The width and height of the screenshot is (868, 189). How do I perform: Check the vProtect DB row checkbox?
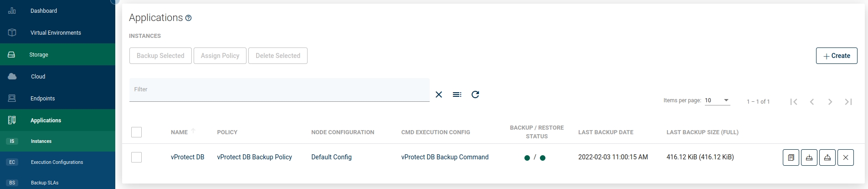coord(136,157)
